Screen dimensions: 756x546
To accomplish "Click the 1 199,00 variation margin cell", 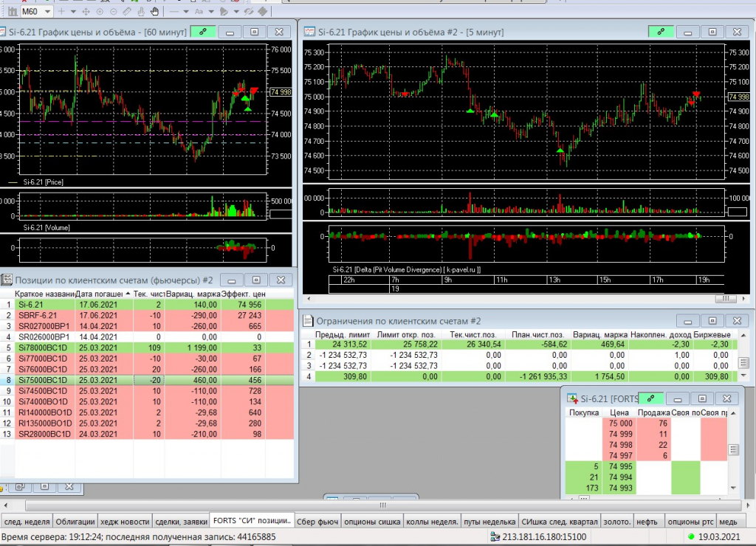I will click(193, 348).
